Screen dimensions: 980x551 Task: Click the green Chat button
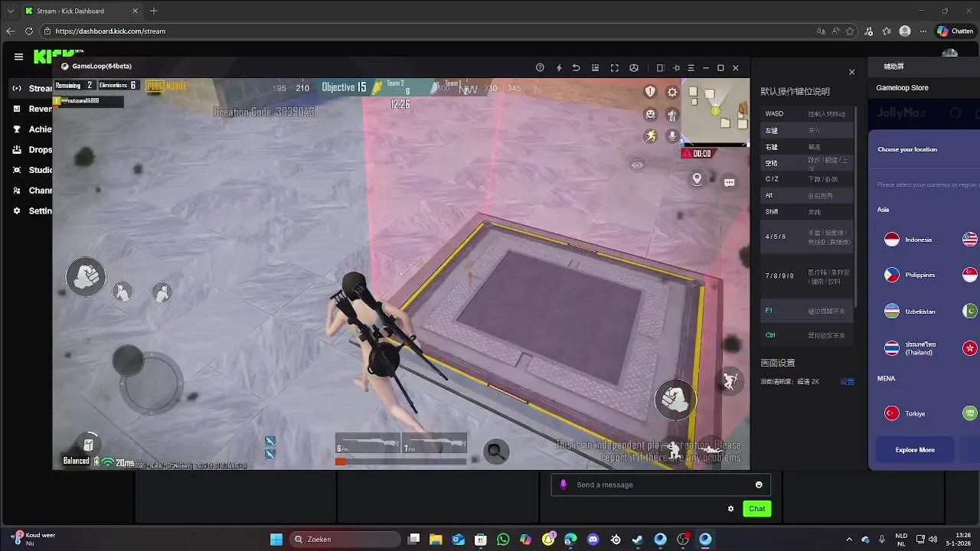pos(756,509)
